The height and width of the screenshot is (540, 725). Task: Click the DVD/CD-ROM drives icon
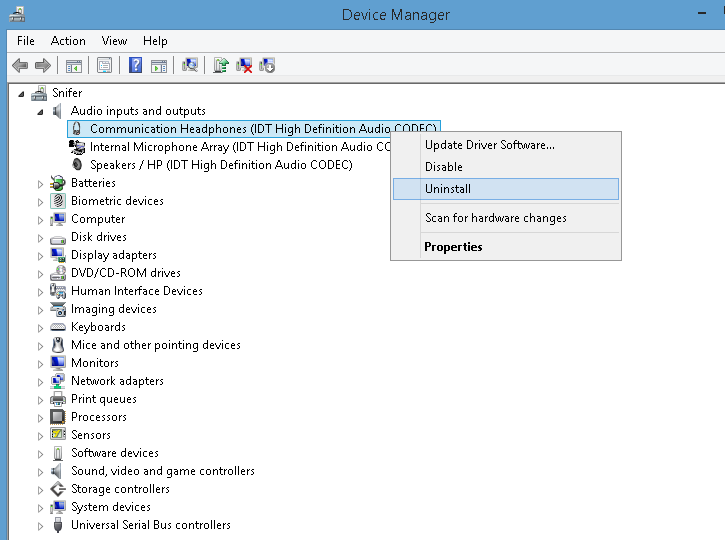[x=58, y=273]
